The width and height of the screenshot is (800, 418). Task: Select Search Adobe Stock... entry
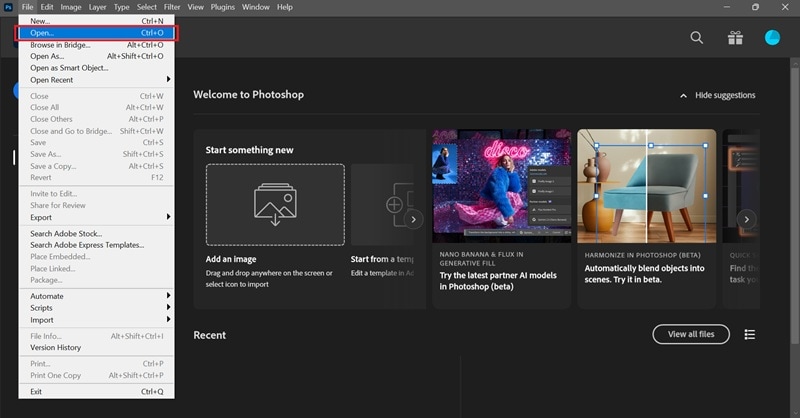[x=96, y=233]
